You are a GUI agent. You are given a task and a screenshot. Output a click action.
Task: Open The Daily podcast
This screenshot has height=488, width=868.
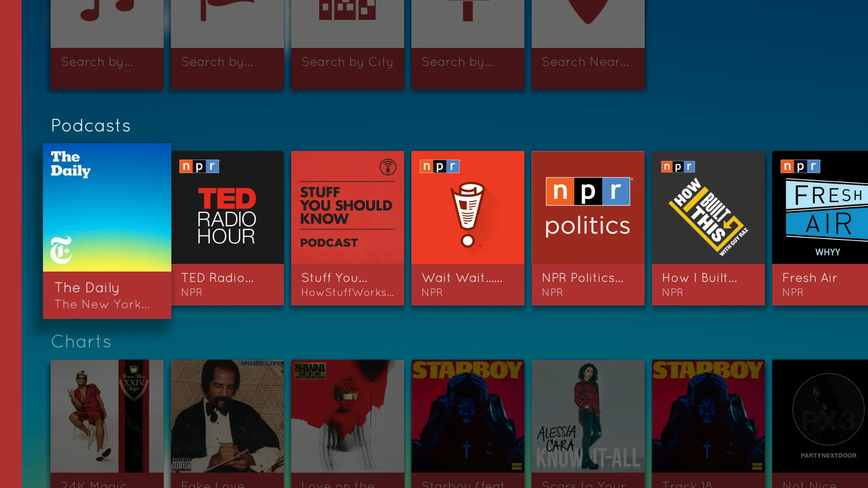tap(107, 231)
